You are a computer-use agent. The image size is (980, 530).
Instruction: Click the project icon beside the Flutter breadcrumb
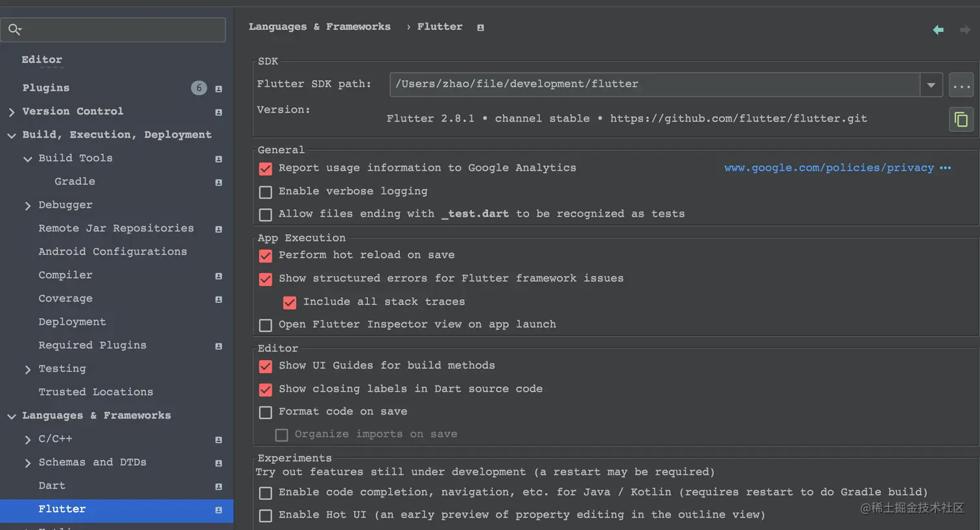point(480,27)
